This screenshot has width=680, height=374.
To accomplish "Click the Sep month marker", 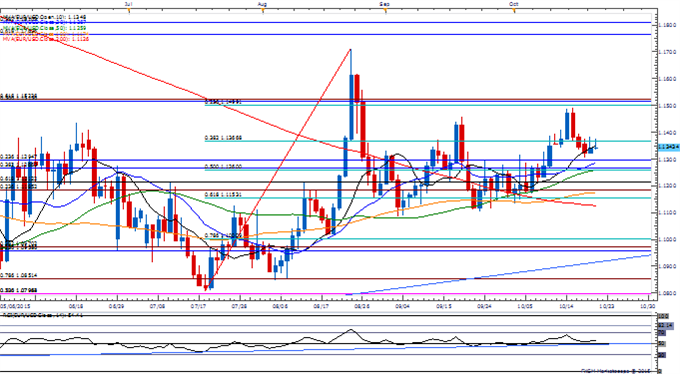I will [x=385, y=4].
